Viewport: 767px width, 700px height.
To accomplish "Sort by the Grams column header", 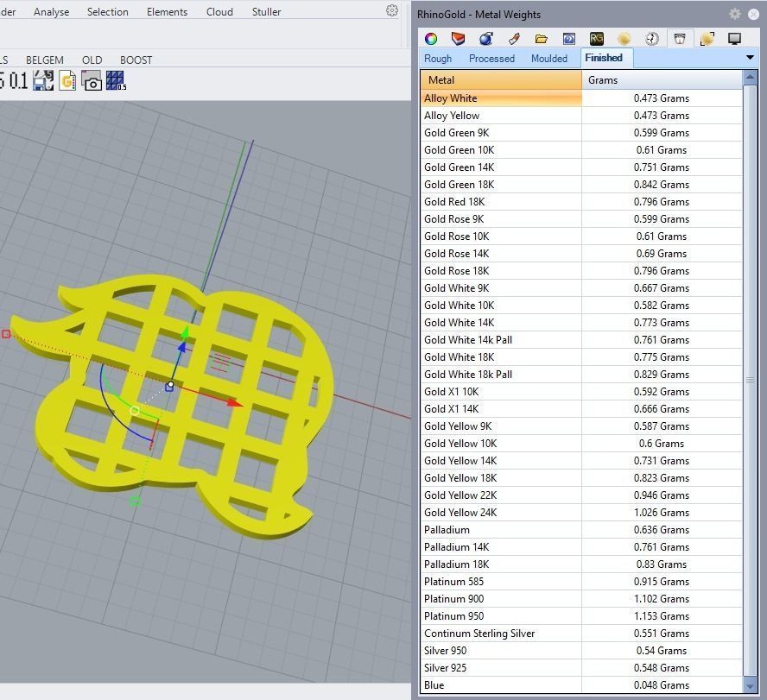I will click(662, 80).
